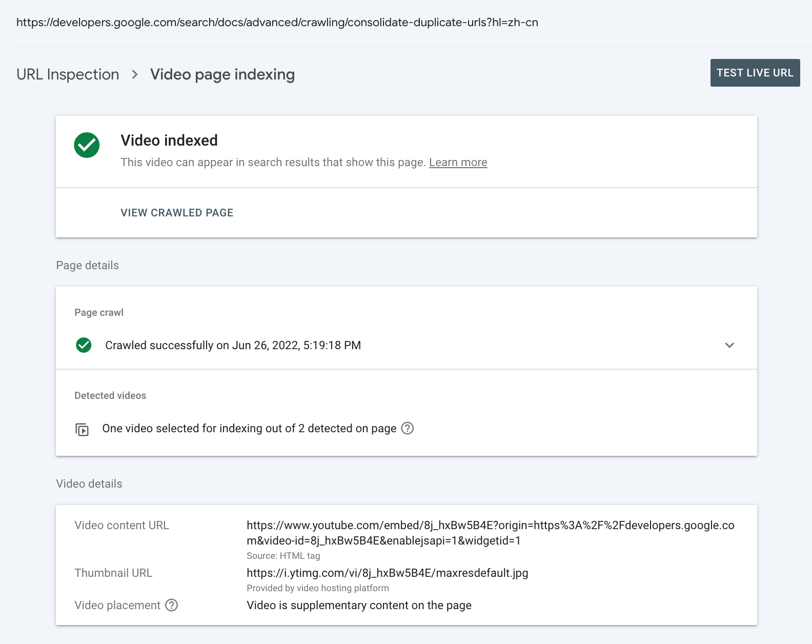Click the Video indexed heading

[x=169, y=140]
